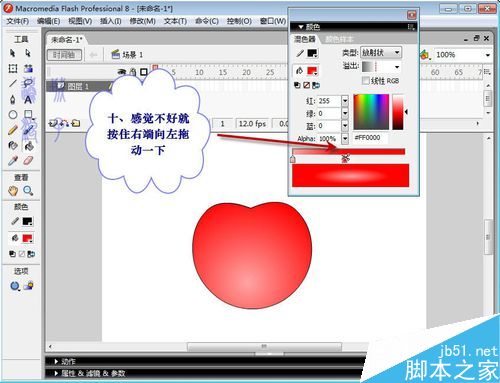The height and width of the screenshot is (383, 500).
Task: Insert a layer folder in timeline
Action: 76,123
